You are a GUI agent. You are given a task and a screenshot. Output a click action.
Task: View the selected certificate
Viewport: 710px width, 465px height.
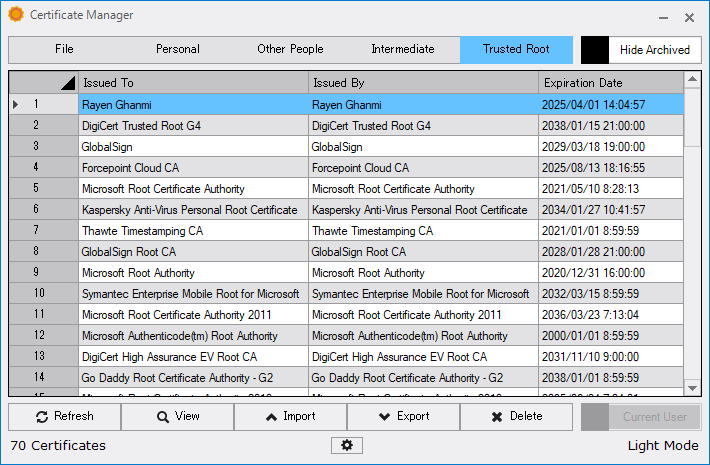coord(178,417)
